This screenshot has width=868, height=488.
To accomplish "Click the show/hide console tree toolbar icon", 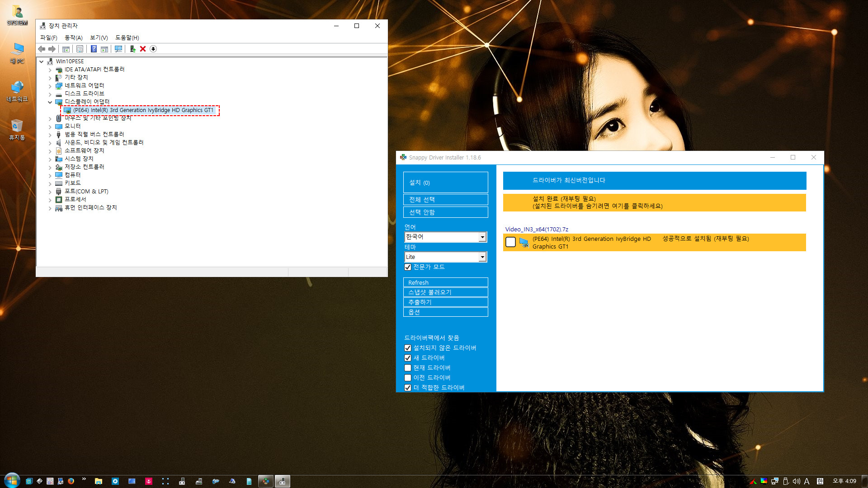I will [66, 49].
